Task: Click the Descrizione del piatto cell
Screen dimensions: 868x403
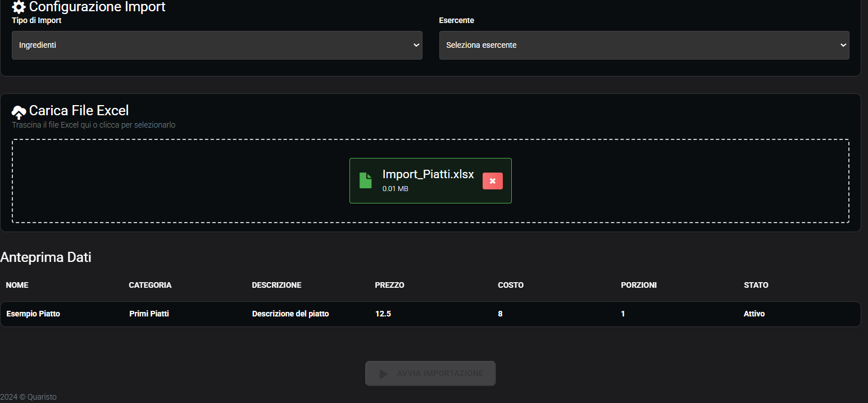Action: click(290, 314)
